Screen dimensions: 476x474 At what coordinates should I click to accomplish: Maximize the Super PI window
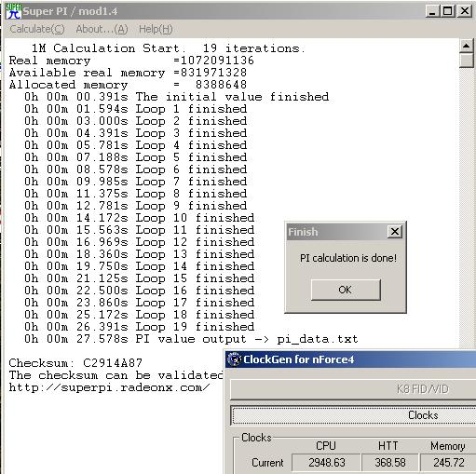tap(448, 11)
